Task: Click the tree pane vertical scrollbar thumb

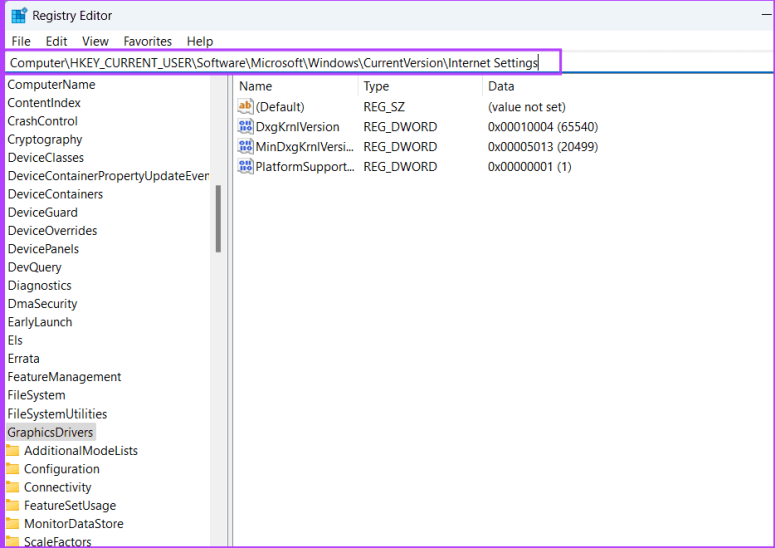Action: [x=218, y=219]
